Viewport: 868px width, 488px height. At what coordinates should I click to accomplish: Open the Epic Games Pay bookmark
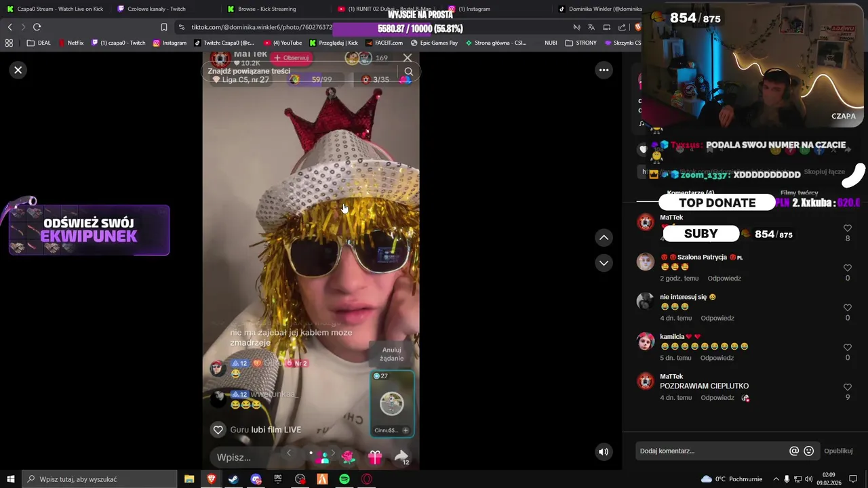pos(434,43)
